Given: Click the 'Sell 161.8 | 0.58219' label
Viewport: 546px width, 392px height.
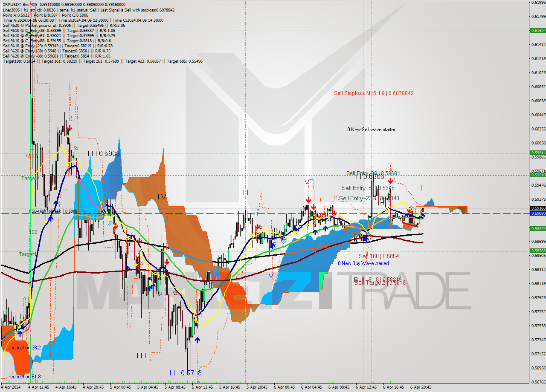Looking at the screenshot, I should (x=378, y=279).
